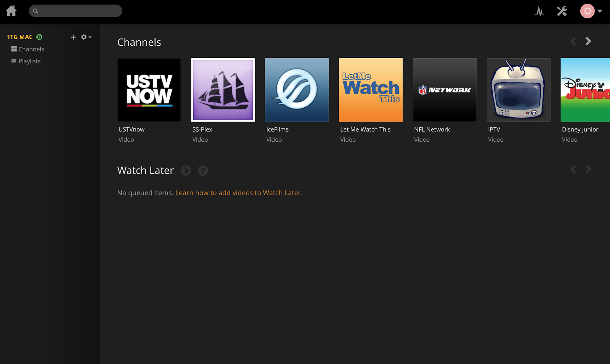This screenshot has width=610, height=364.
Task: Open the user account avatar menu
Action: tap(591, 11)
